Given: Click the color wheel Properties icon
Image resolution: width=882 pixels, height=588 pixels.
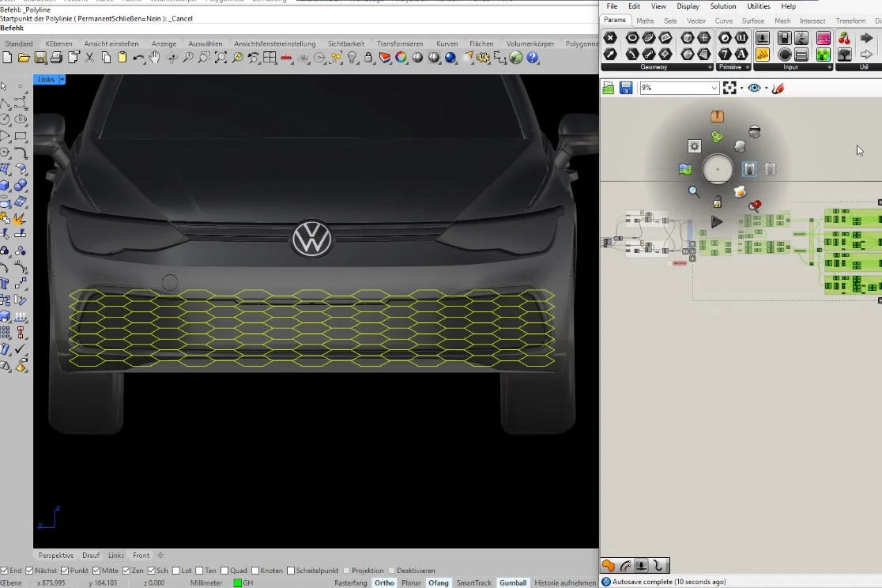Looking at the screenshot, I should coord(401,58).
